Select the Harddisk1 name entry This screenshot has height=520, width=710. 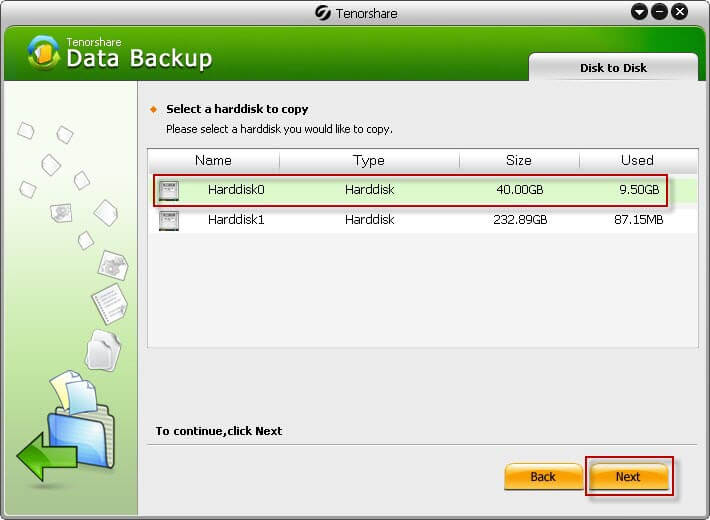point(236,220)
